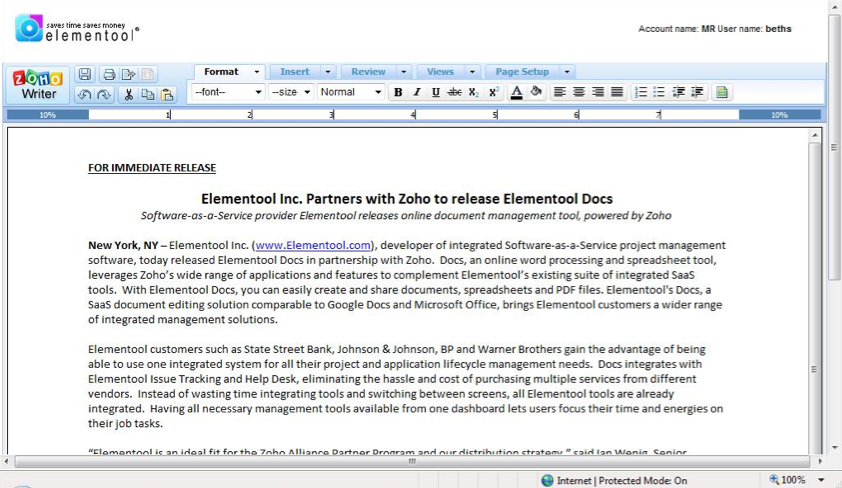Open the Page Setup tab
Image resolution: width=842 pixels, height=488 pixels.
pyautogui.click(x=522, y=72)
